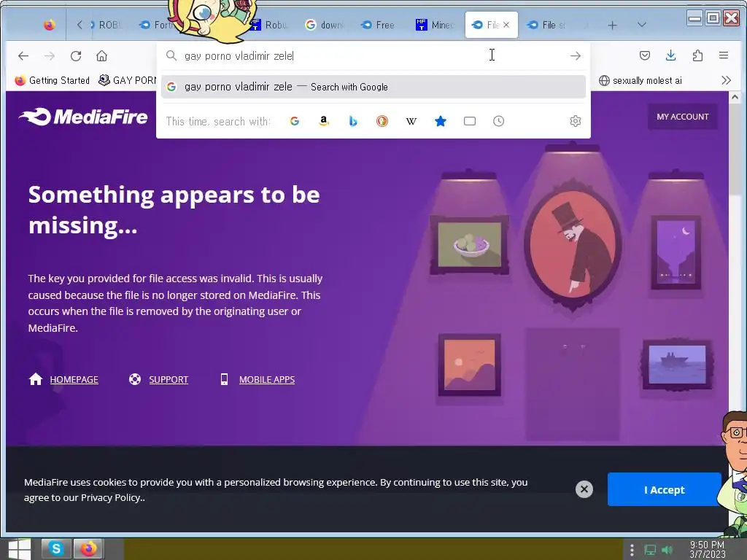Search this time with Amazon
The height and width of the screenshot is (560, 747).
324,121
